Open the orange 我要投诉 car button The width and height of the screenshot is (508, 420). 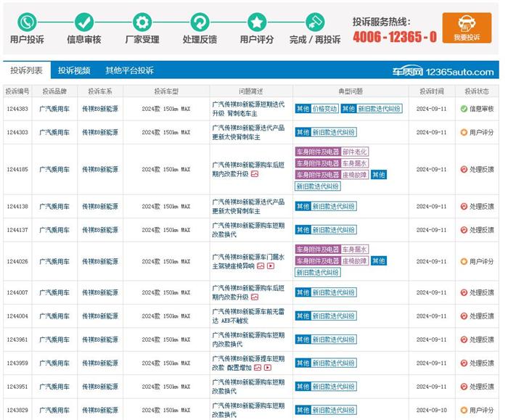(467, 28)
